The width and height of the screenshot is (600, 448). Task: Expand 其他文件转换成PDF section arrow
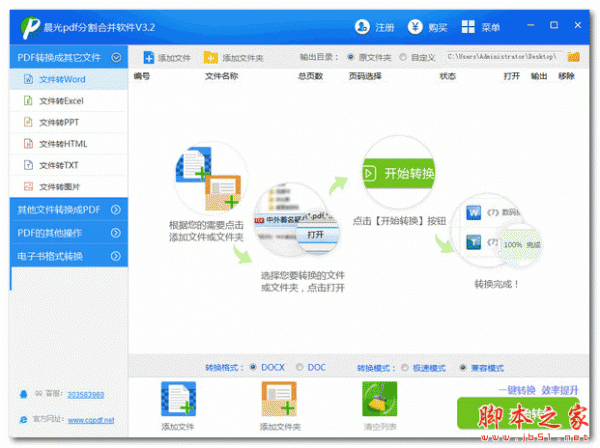pos(116,210)
